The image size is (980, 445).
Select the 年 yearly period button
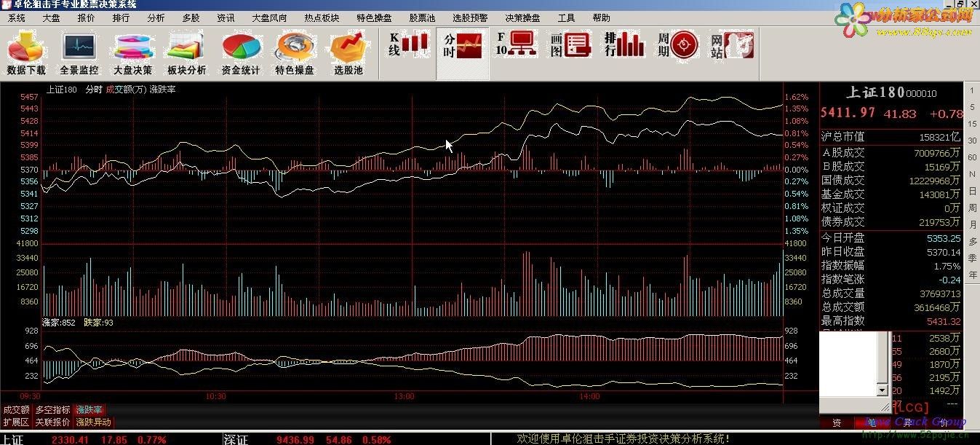coord(972,275)
